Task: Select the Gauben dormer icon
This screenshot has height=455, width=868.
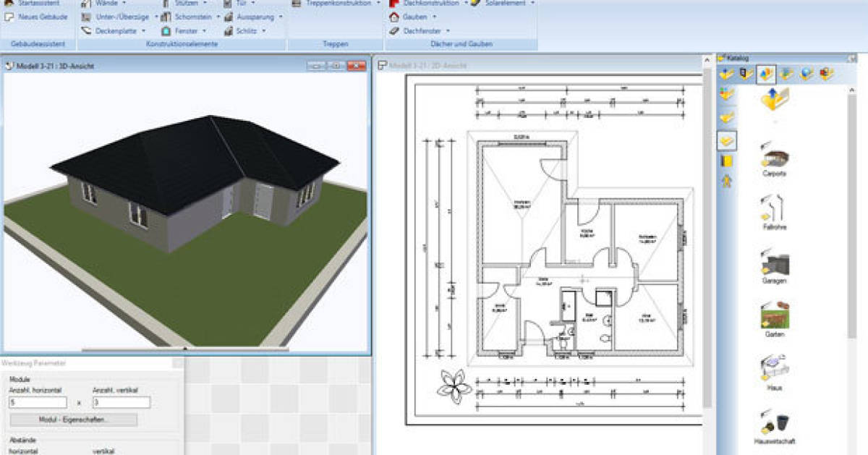Action: [x=394, y=16]
